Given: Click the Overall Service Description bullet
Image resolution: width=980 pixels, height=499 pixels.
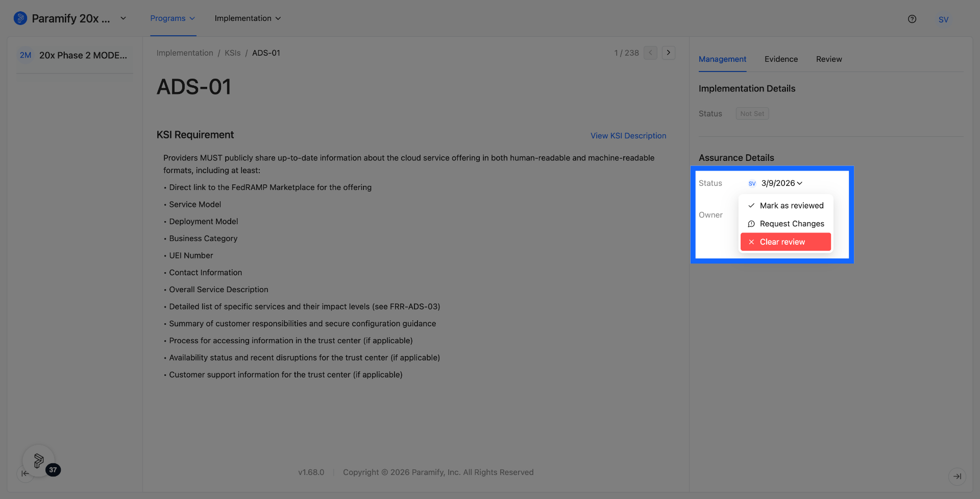Looking at the screenshot, I should 218,290.
